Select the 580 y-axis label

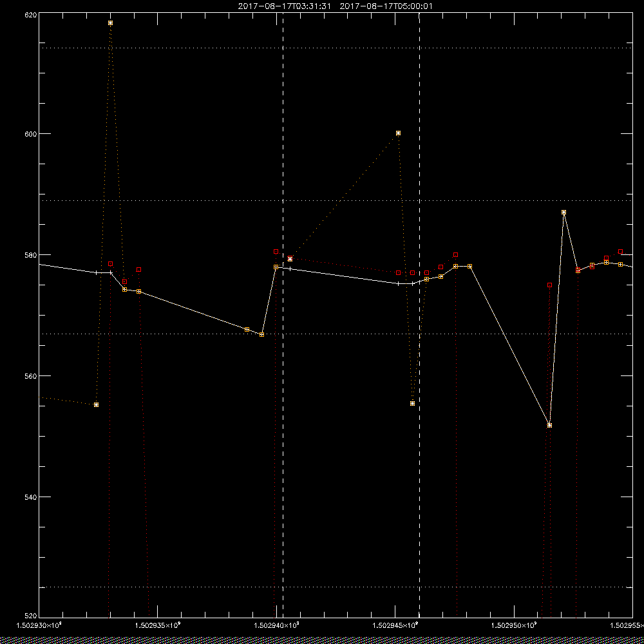[x=31, y=254]
